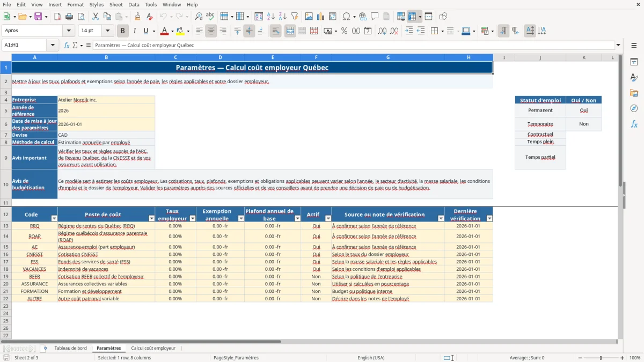Open Find and Replace tool
This screenshot has width=644, height=362.
199,17
